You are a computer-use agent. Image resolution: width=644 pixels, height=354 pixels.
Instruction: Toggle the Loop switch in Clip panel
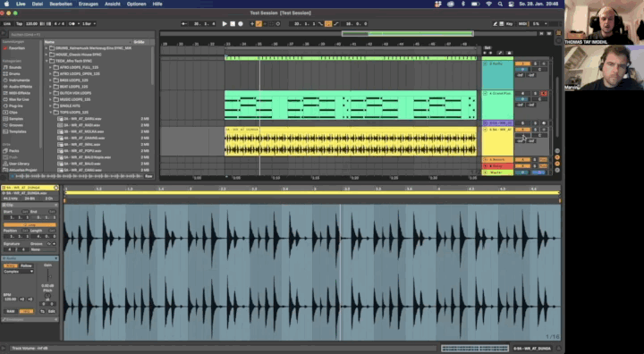(x=30, y=225)
